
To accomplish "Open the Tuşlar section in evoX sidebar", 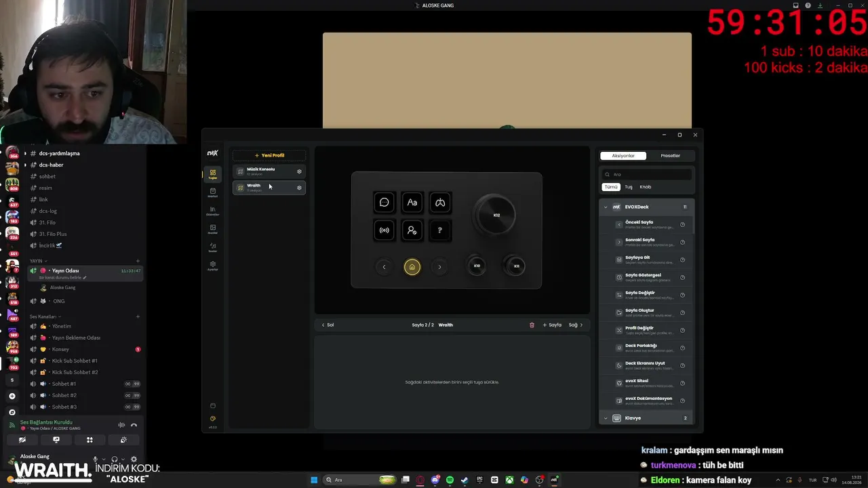I will coord(213,174).
